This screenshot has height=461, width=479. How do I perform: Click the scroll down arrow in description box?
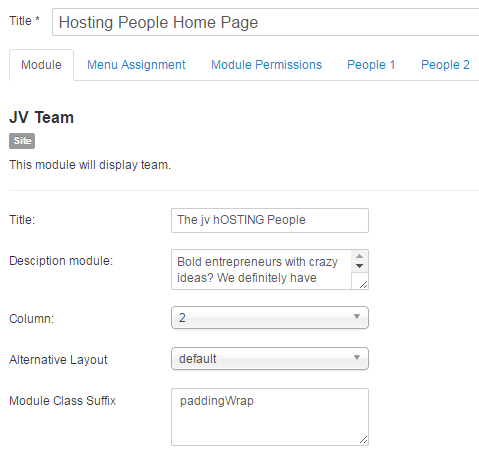[x=359, y=266]
